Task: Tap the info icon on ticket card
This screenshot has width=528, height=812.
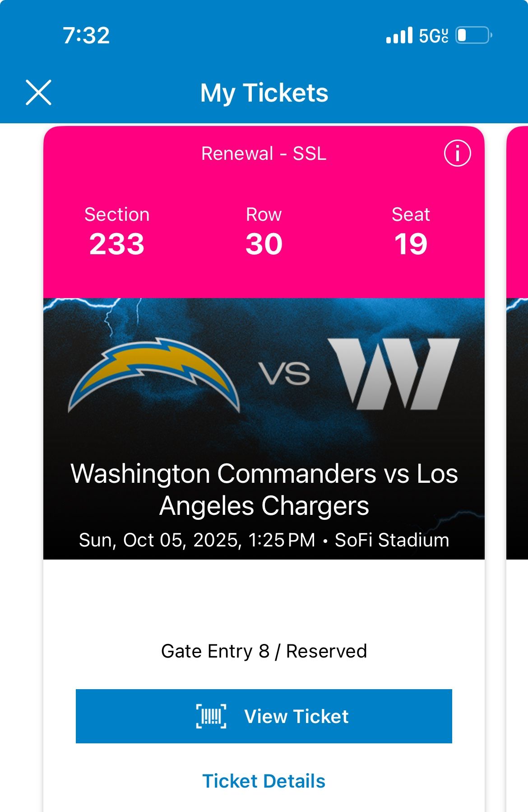Action: [x=457, y=154]
